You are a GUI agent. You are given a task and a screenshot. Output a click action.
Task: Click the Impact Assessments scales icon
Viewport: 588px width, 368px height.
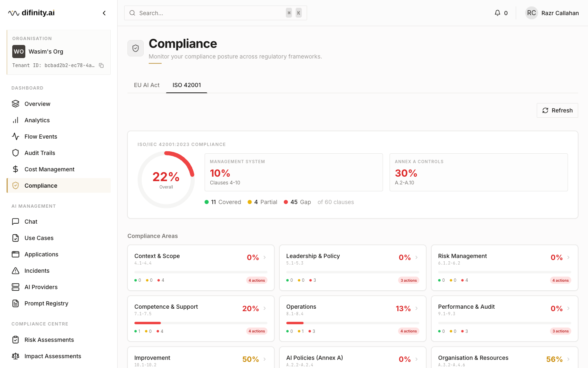coord(16,356)
